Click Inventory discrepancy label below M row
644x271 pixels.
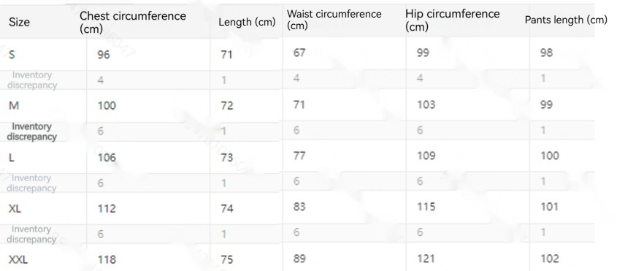31,131
